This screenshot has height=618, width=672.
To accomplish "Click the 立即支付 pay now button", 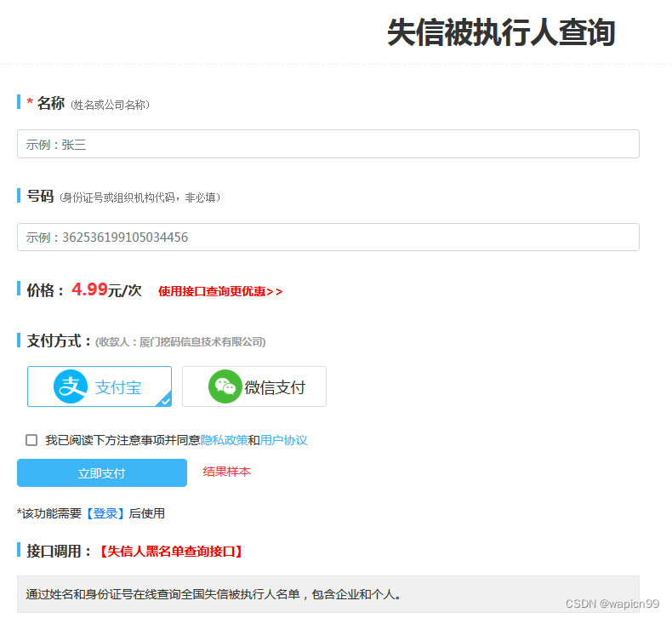I will [x=102, y=473].
